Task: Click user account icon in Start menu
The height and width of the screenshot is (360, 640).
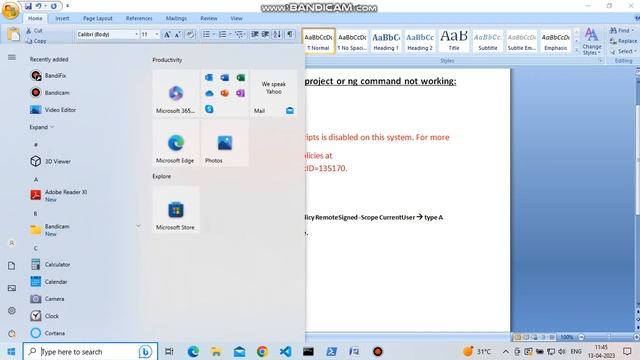Action: [x=12, y=243]
